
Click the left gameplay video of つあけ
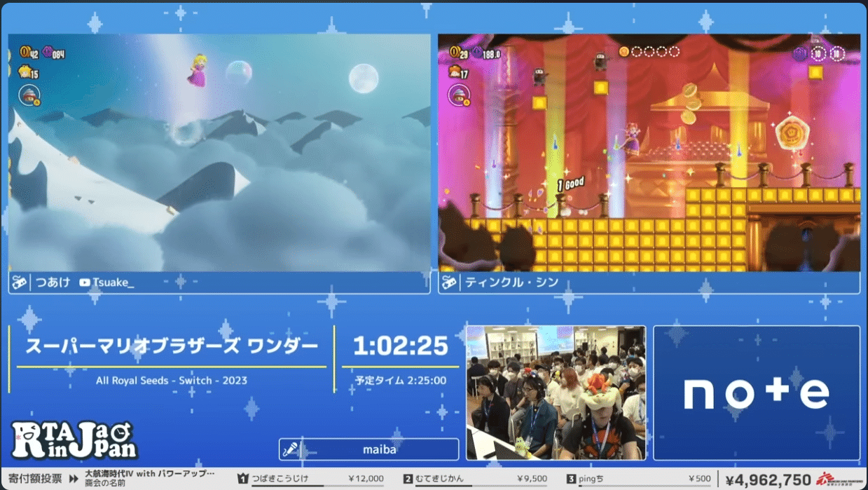[x=219, y=153]
